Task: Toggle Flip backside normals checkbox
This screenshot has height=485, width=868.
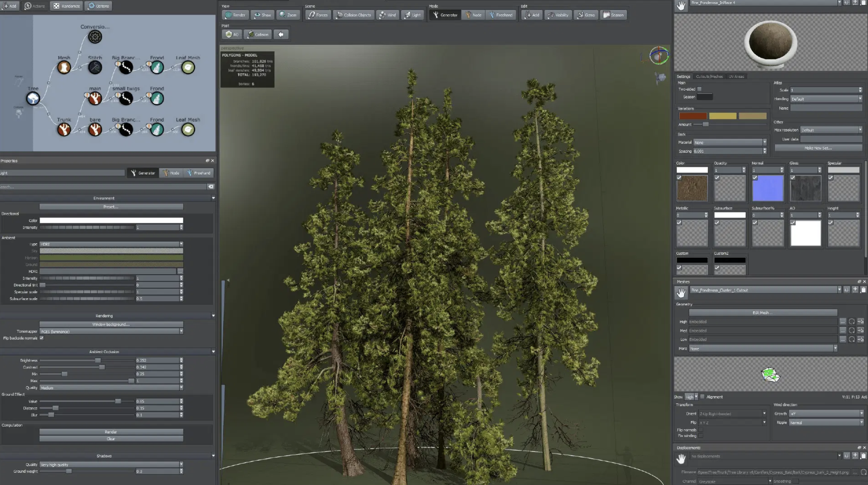Action: point(42,338)
